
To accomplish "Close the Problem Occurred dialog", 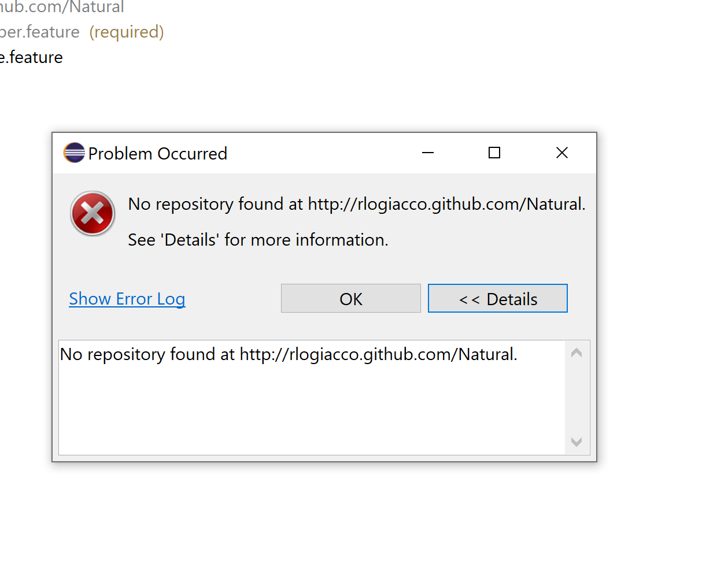I will tap(562, 153).
